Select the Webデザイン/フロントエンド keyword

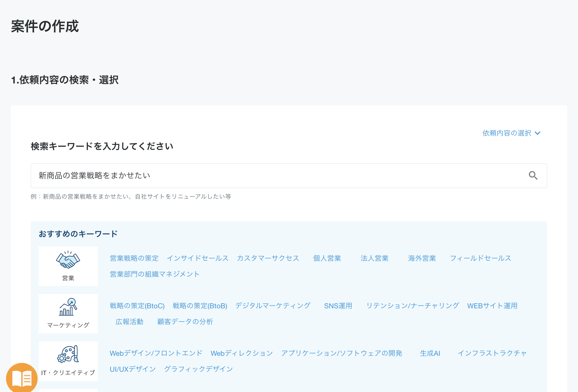(156, 353)
